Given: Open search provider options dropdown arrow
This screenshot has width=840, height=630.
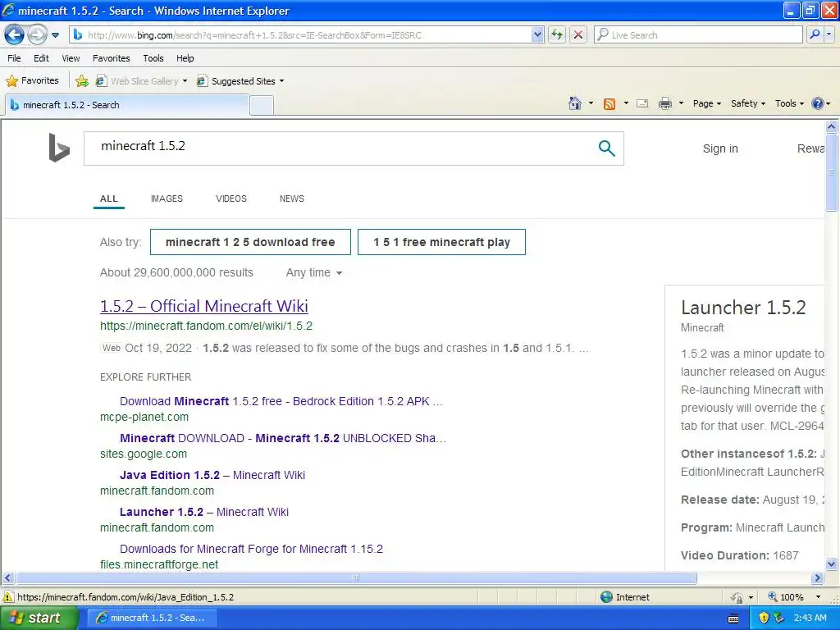Looking at the screenshot, I should [x=829, y=34].
